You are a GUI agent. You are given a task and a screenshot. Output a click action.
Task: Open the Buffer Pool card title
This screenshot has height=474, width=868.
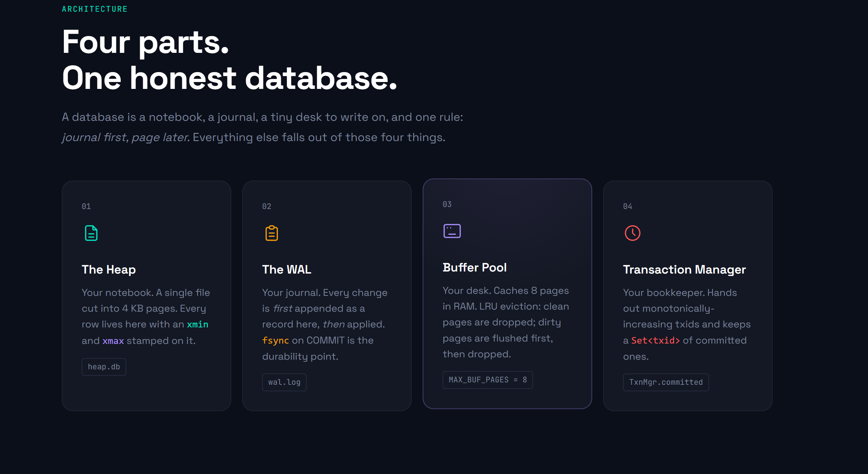point(475,268)
